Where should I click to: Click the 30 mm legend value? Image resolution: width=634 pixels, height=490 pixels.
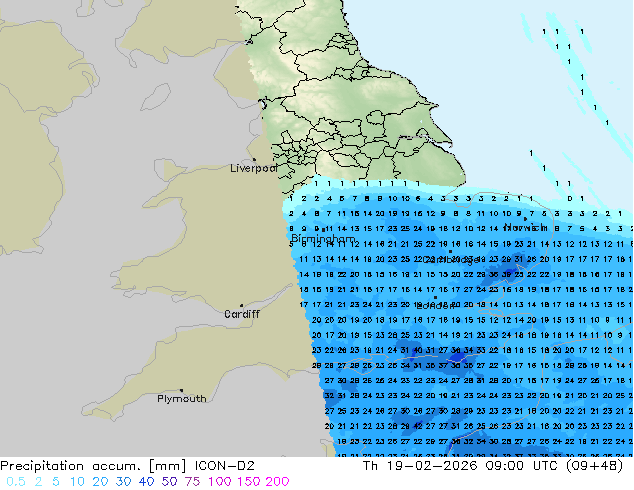click(123, 482)
